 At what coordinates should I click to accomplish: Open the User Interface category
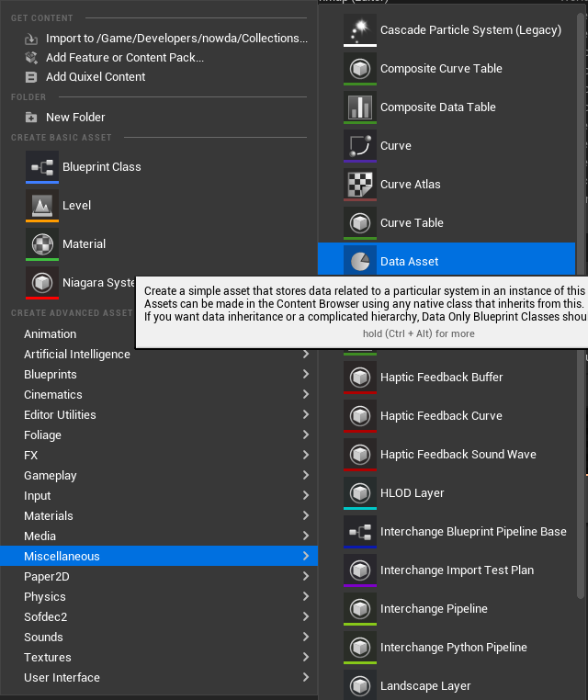tap(159, 677)
